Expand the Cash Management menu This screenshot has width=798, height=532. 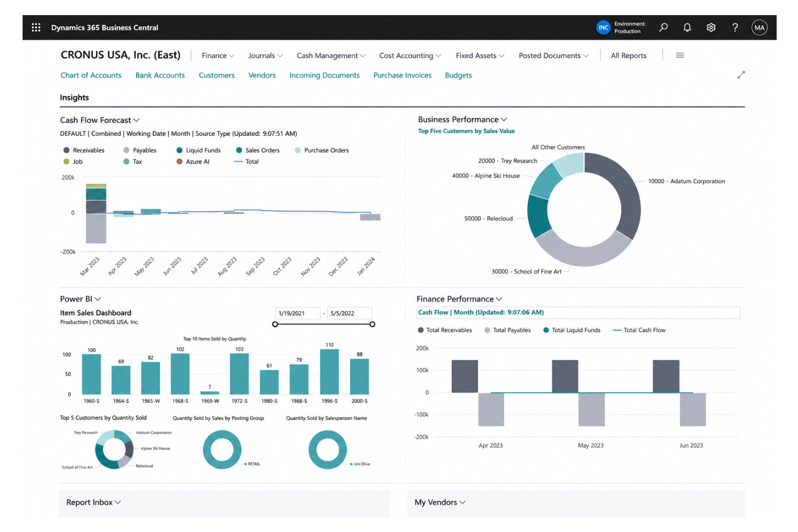pos(331,56)
